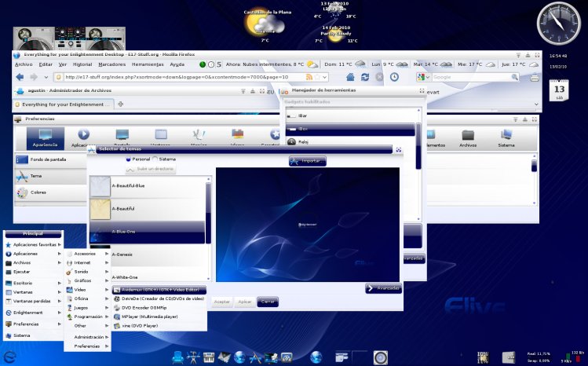Image resolution: width=588 pixels, height=366 pixels.
Task: Select the A-Beautiful-Blue theme
Action: (148, 186)
